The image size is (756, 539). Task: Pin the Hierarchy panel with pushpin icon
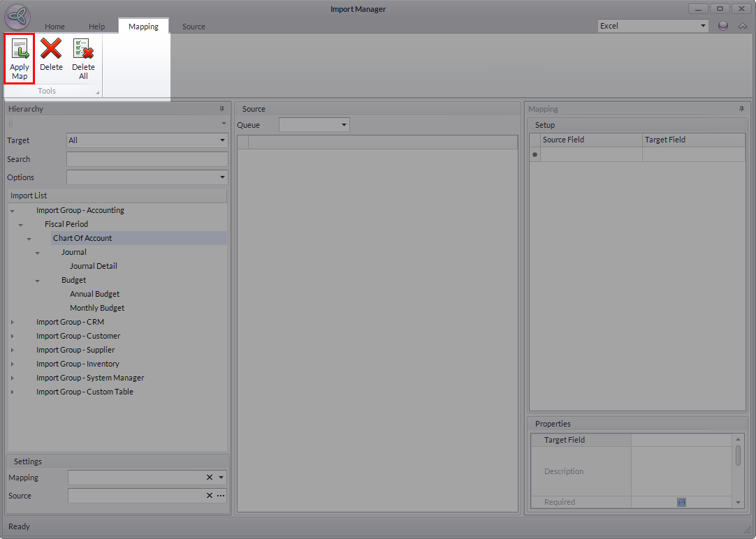pos(222,109)
